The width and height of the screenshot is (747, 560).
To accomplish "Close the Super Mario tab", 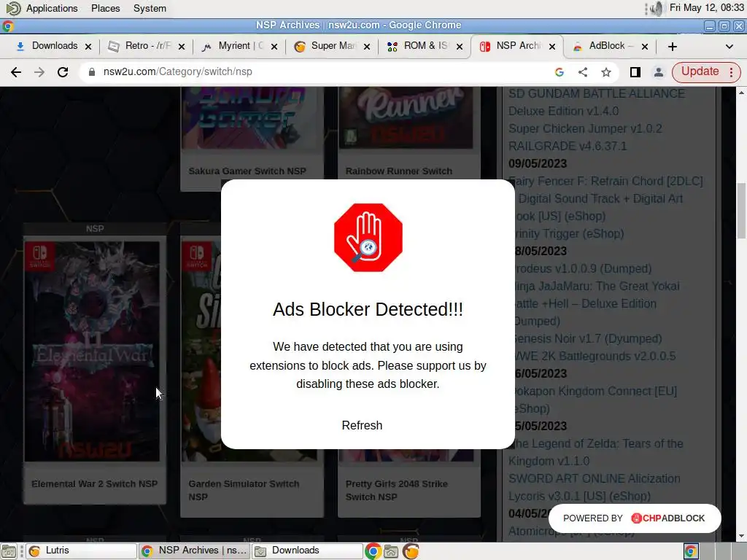I will 367,47.
